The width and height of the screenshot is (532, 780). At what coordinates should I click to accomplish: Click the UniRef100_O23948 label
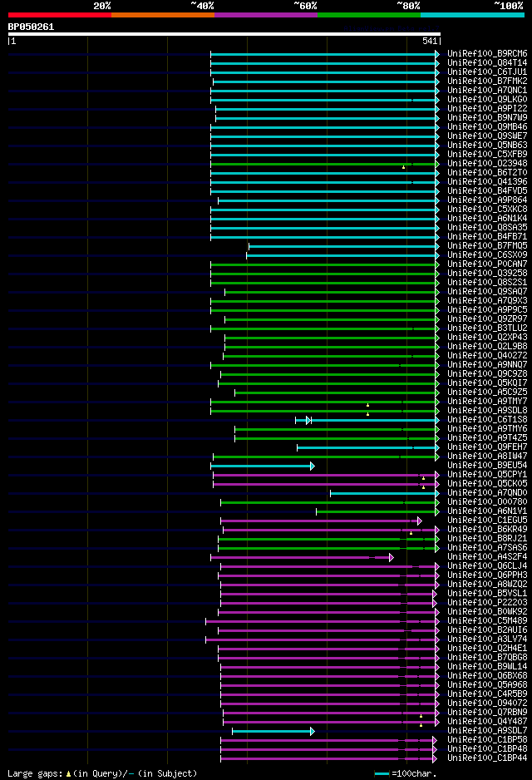487,163
